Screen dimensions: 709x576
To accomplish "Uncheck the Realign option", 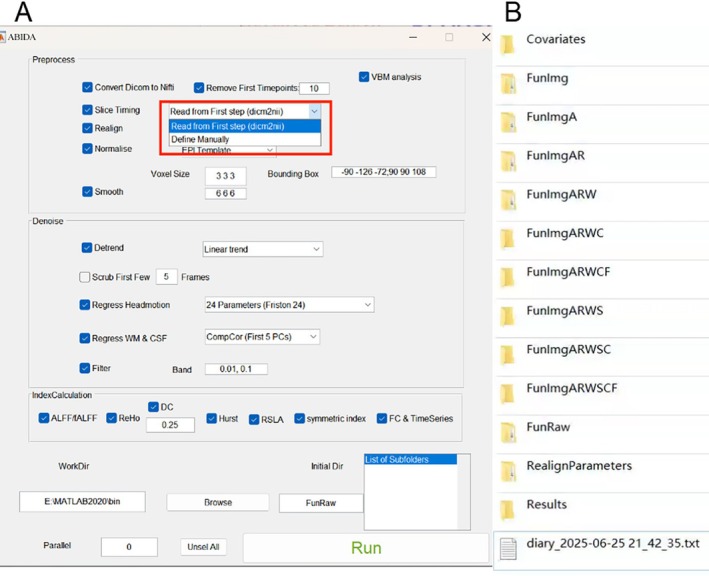I will pos(87,128).
